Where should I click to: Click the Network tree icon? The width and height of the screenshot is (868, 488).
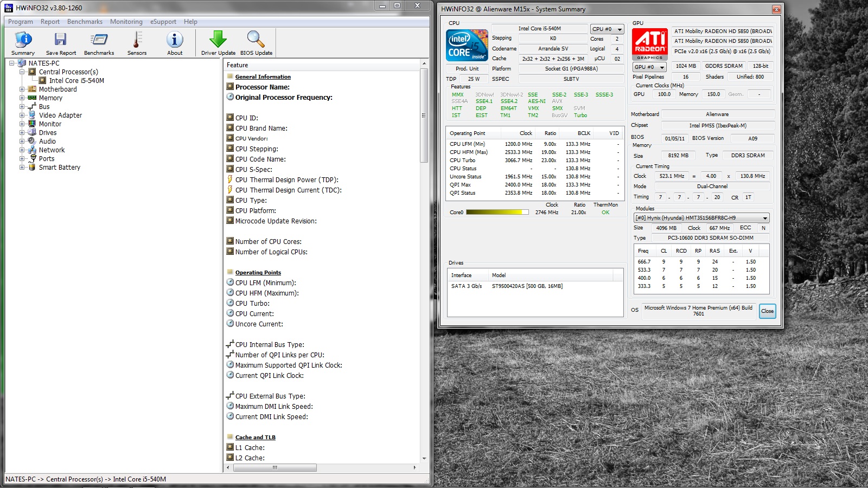[x=32, y=150]
